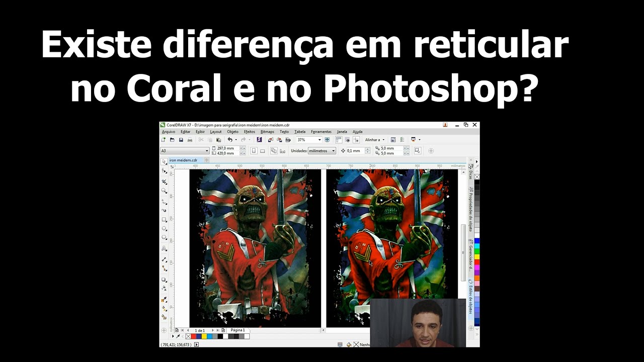The height and width of the screenshot is (362, 644).
Task: Toggle treat all objects as filled
Action: [x=417, y=150]
